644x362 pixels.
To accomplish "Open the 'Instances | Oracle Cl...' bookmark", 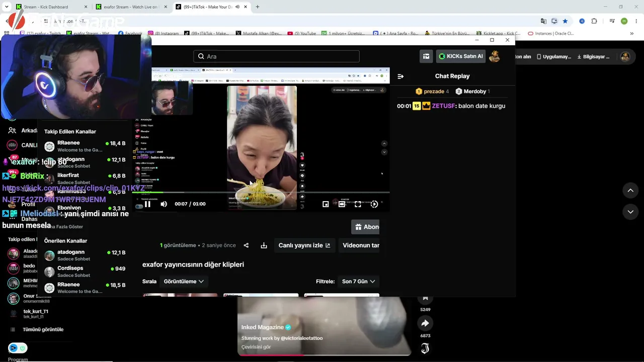I will 550,34.
